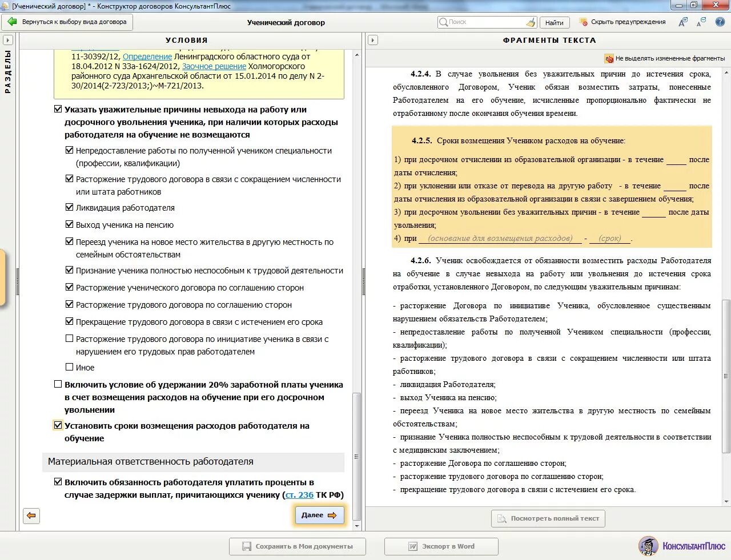
Task: Click the green back arrow icon
Action: coord(12,22)
